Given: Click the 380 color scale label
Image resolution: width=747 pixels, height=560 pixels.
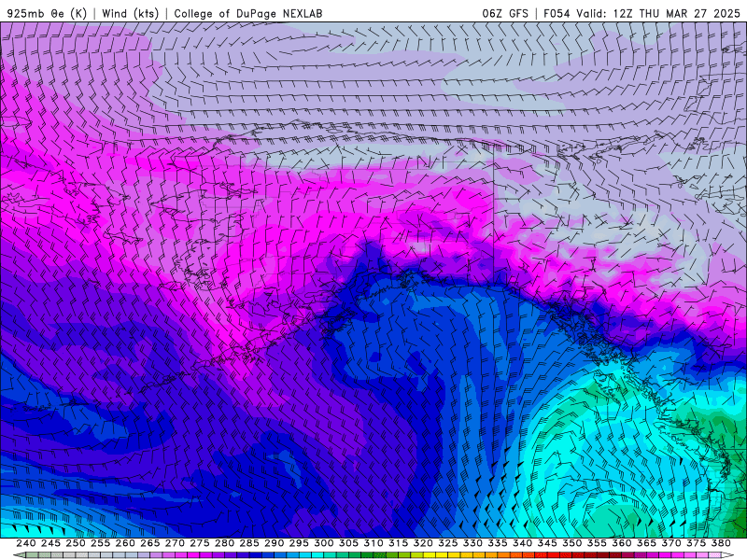Looking at the screenshot, I should pyautogui.click(x=721, y=543).
